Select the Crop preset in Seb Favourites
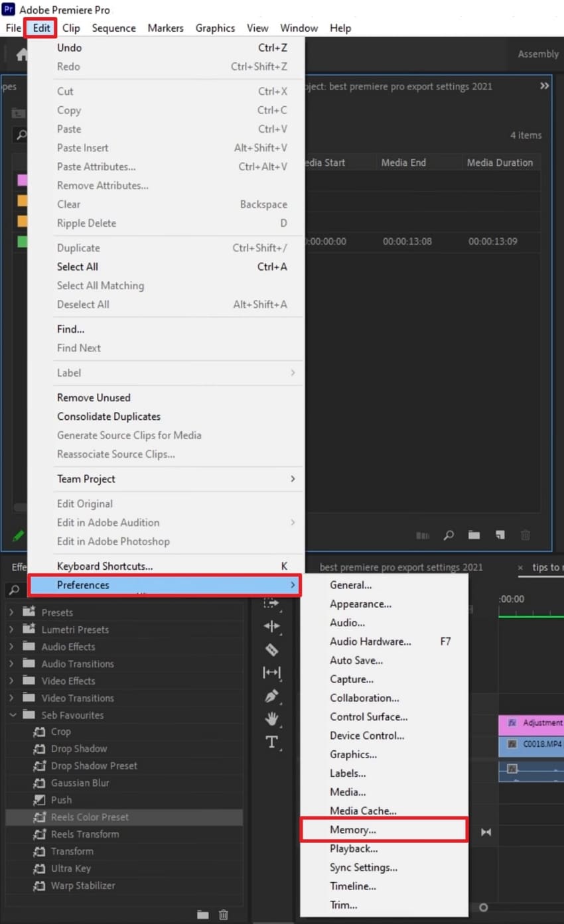Viewport: 564px width, 924px height. (x=60, y=732)
